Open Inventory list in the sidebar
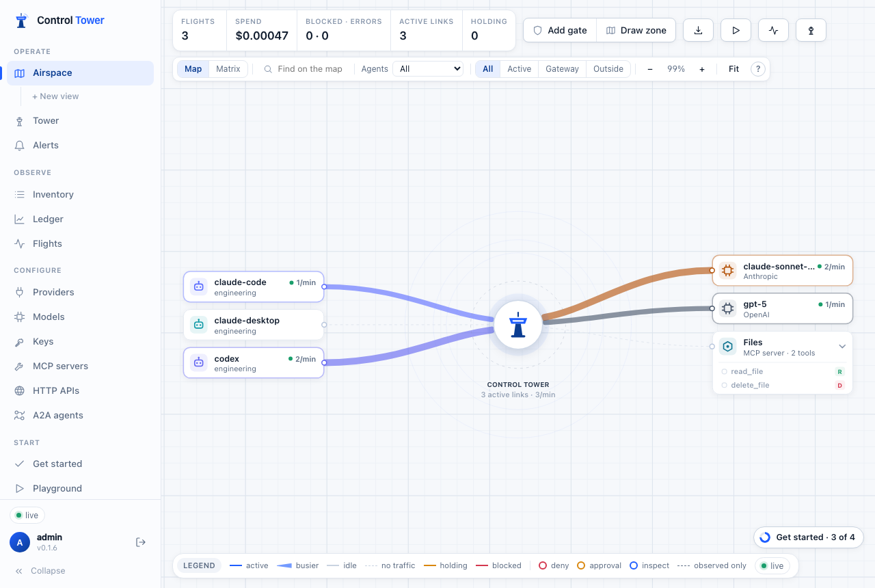The width and height of the screenshot is (875, 588). pyautogui.click(x=80, y=195)
